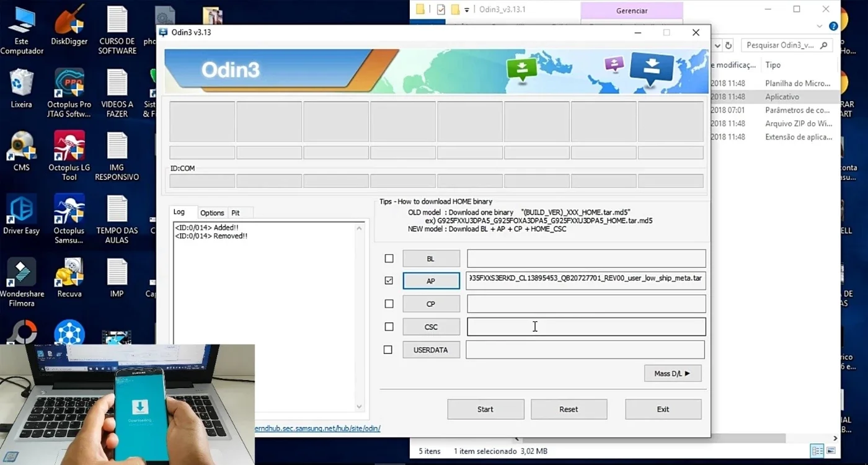Click the Odin3 title bar app icon
The height and width of the screenshot is (465, 868).
(164, 32)
